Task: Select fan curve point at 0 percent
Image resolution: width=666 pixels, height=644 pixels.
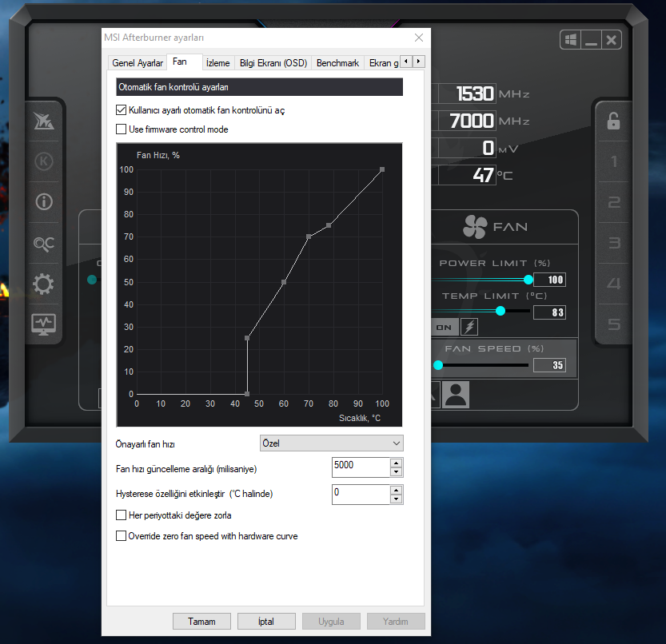Action: tap(247, 394)
